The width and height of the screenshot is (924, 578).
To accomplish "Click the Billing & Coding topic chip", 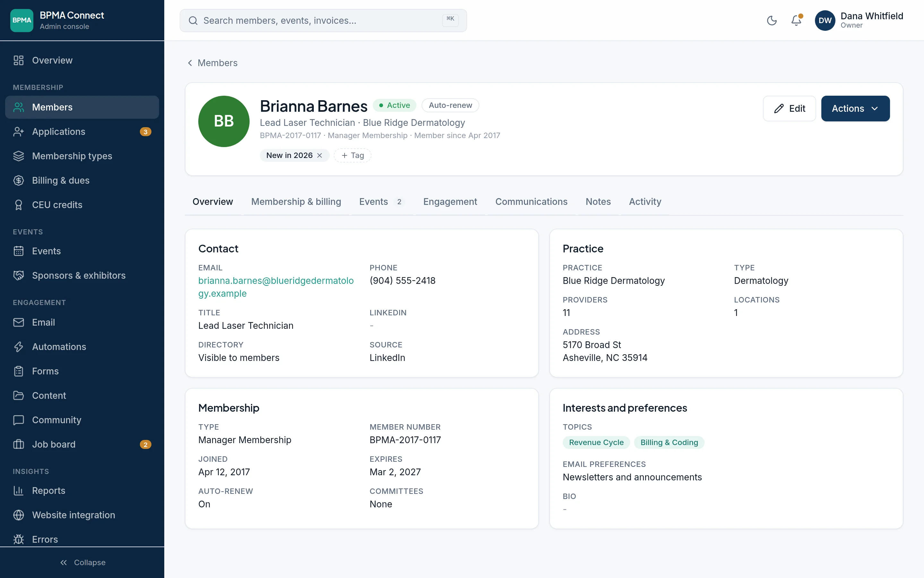I will pyautogui.click(x=669, y=443).
